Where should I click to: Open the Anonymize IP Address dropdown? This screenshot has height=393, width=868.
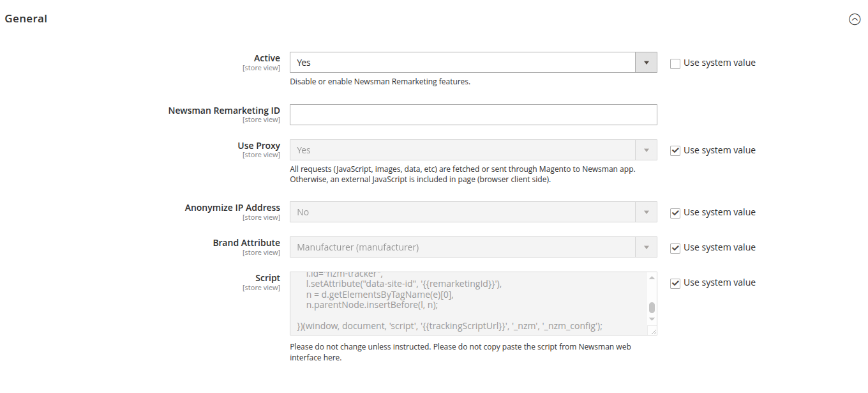pyautogui.click(x=473, y=212)
